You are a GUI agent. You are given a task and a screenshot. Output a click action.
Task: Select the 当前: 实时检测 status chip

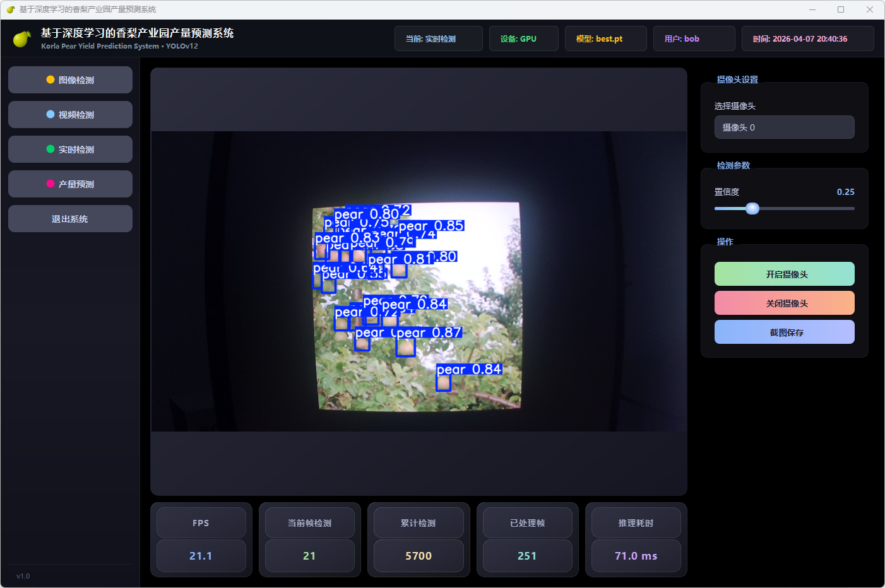click(438, 39)
